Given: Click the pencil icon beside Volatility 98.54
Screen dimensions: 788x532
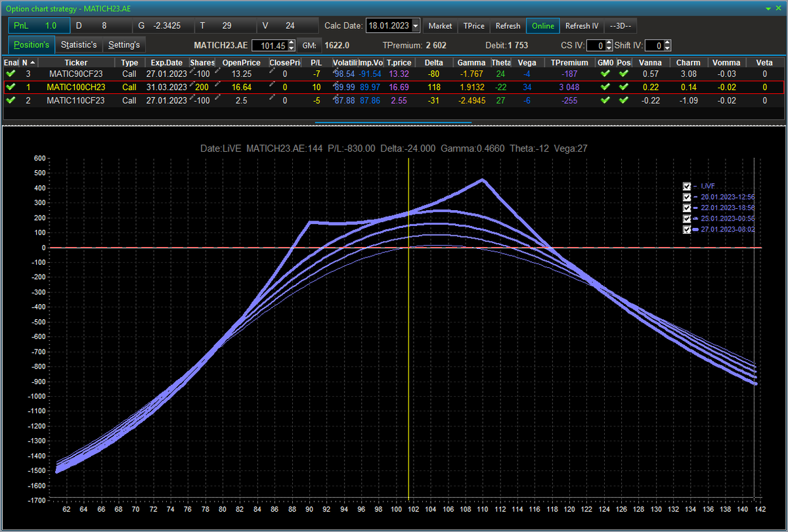Looking at the screenshot, I should click(336, 70).
